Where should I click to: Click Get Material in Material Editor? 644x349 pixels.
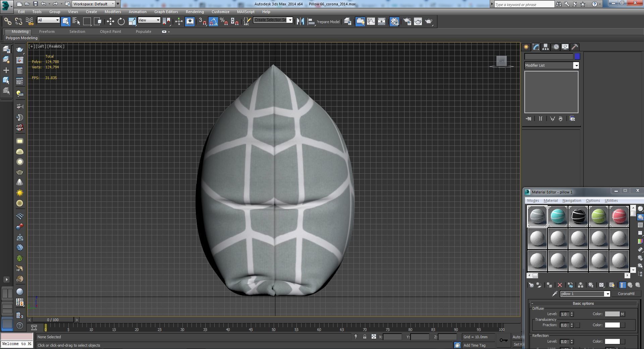pyautogui.click(x=531, y=285)
